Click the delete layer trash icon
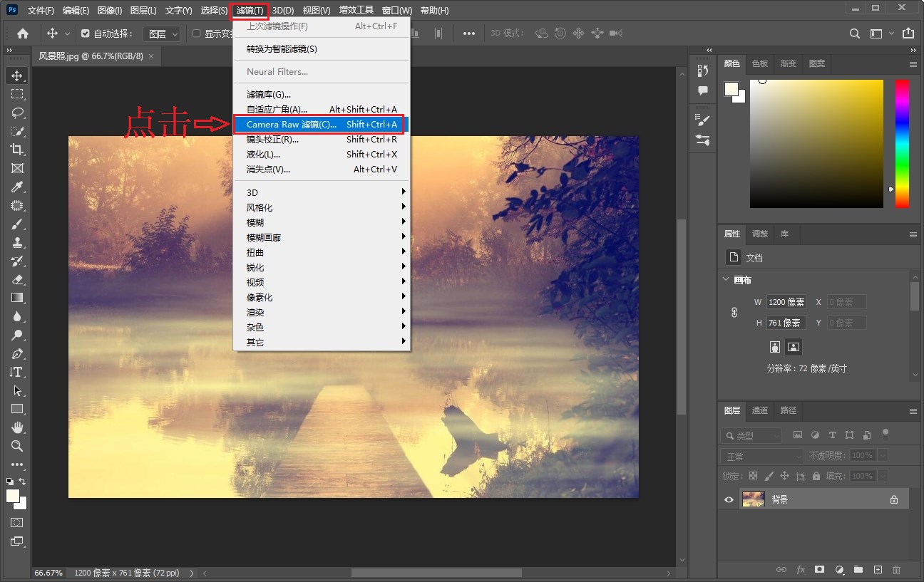The width and height of the screenshot is (924, 582). pyautogui.click(x=897, y=570)
